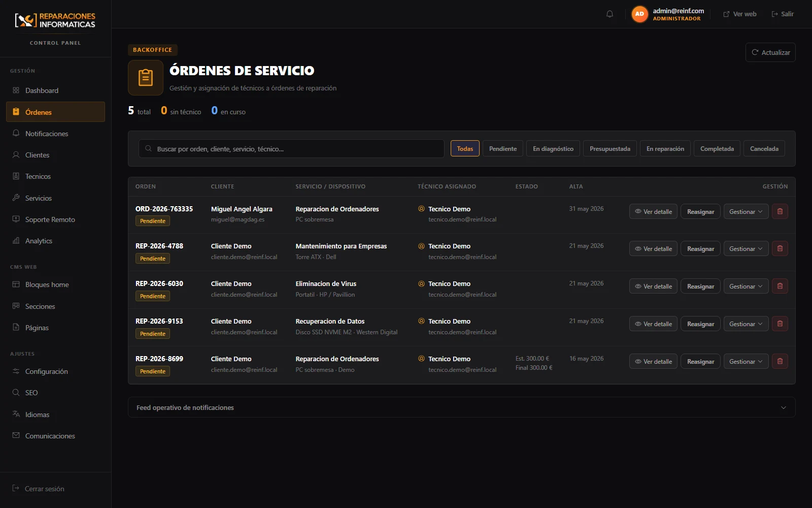Open Idiomas settings

tap(55, 415)
